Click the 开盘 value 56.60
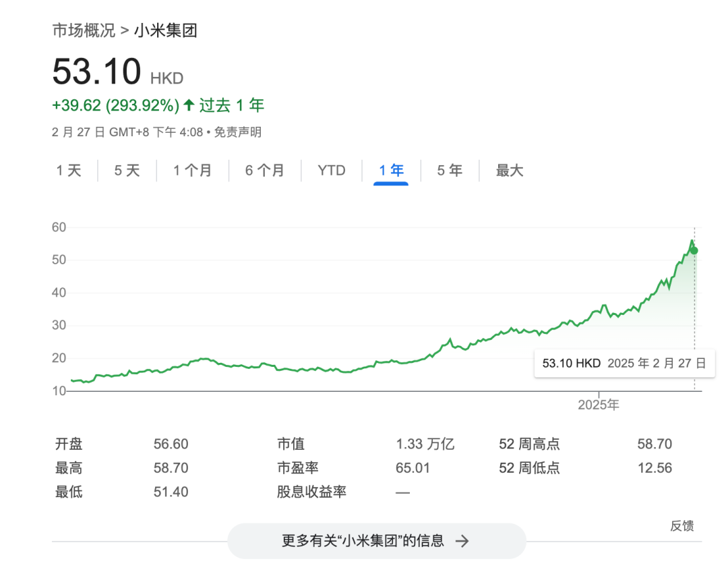The width and height of the screenshot is (728, 576). [x=171, y=444]
